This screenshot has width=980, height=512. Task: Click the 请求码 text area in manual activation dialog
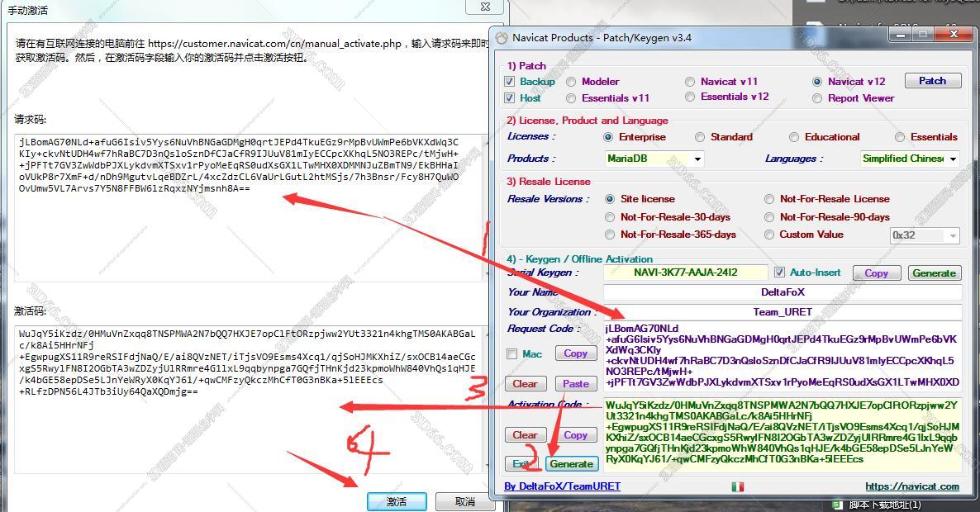(250, 206)
